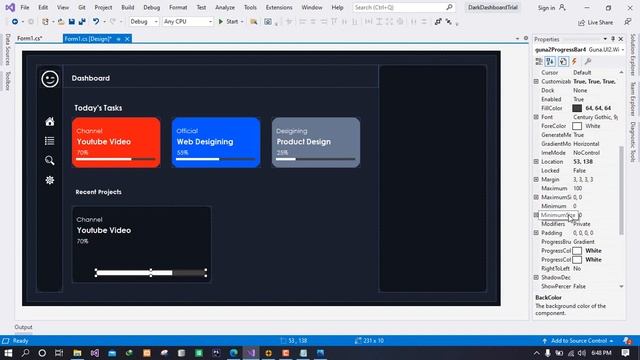
Task: Open Task View on taskbar
Action: [x=59, y=353]
